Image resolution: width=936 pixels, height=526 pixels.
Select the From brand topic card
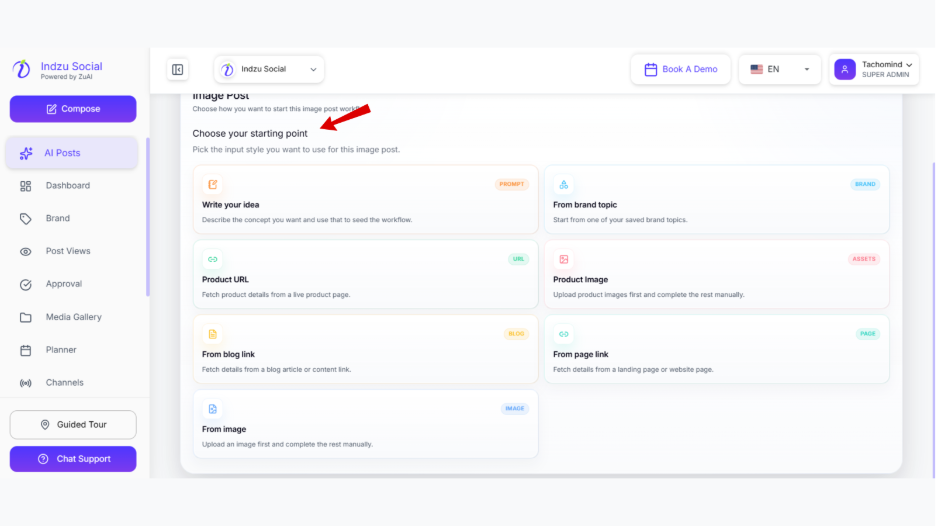(x=716, y=199)
